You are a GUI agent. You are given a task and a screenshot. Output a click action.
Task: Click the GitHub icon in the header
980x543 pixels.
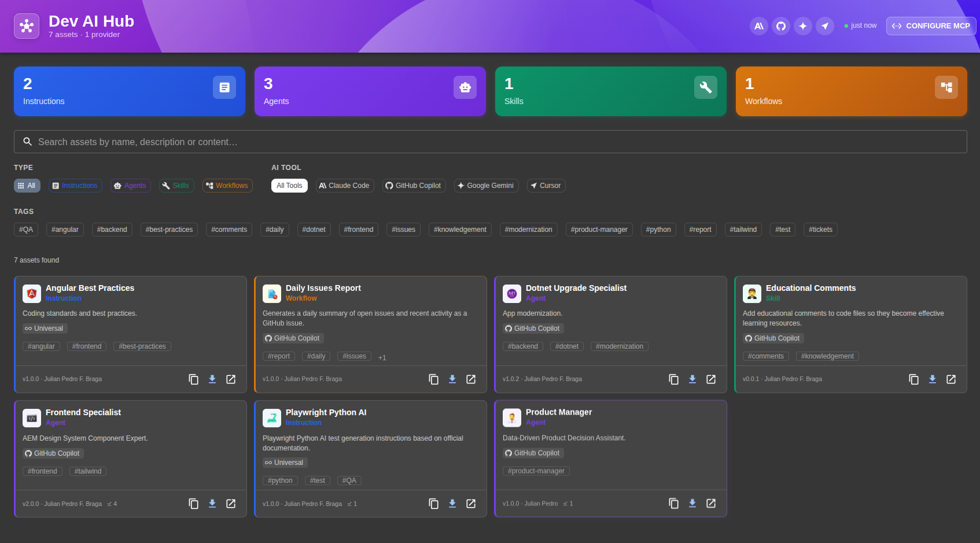[x=781, y=26]
